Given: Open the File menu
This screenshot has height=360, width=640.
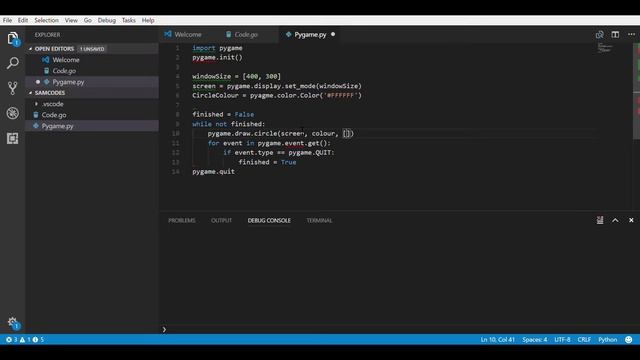Looking at the screenshot, I should pos(7,20).
